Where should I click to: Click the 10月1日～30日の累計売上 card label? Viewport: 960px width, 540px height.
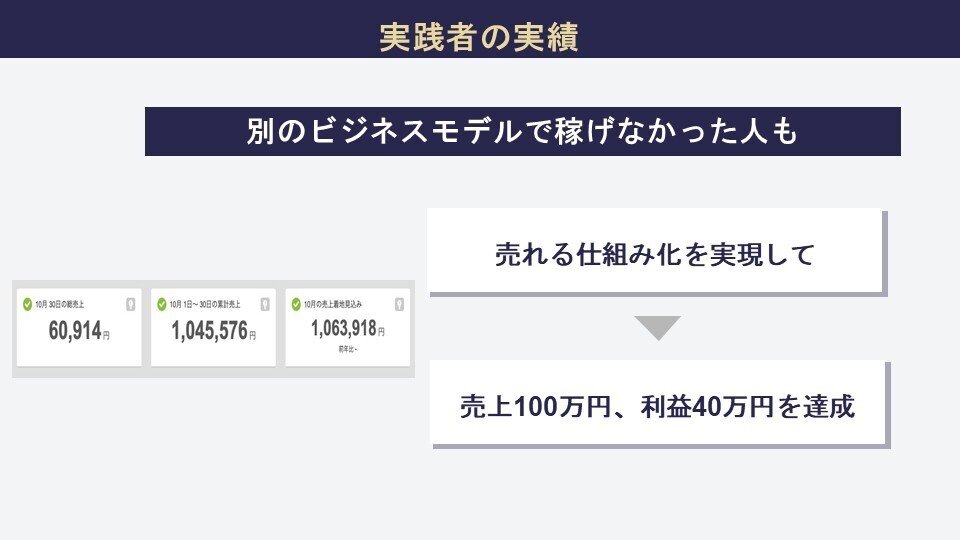coord(204,304)
